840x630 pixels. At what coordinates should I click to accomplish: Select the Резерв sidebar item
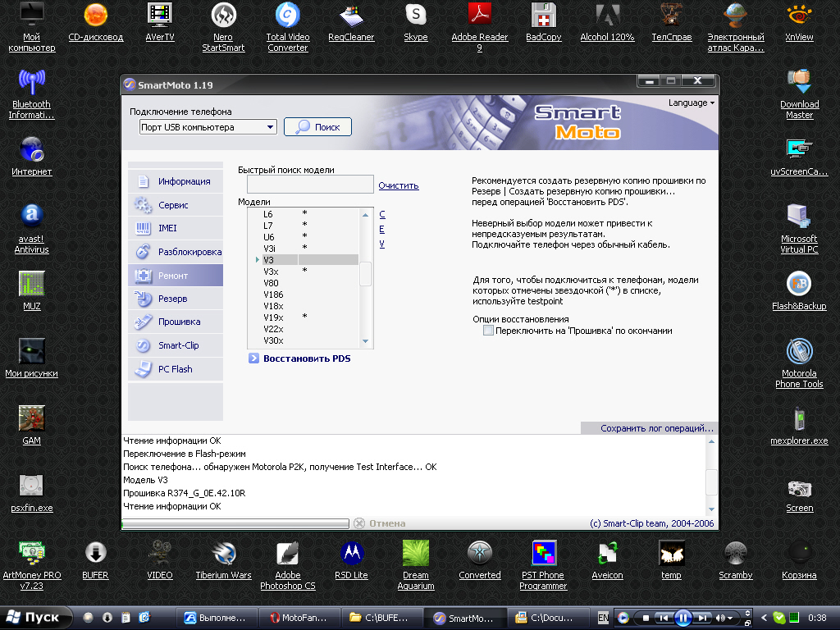(176, 299)
